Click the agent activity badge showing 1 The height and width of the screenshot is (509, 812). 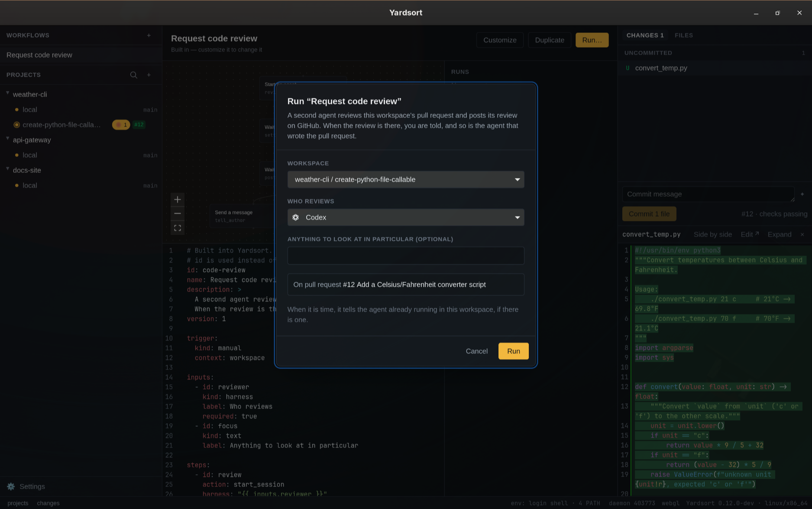point(121,125)
